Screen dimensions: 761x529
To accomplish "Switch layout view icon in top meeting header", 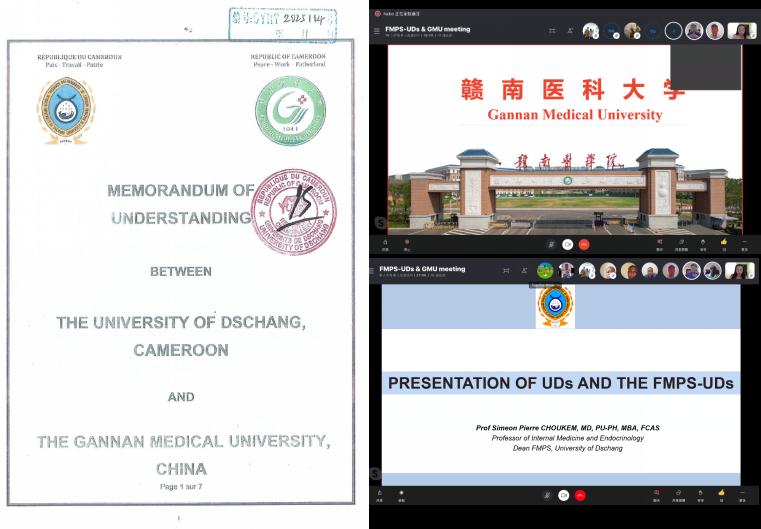I will tap(551, 31).
